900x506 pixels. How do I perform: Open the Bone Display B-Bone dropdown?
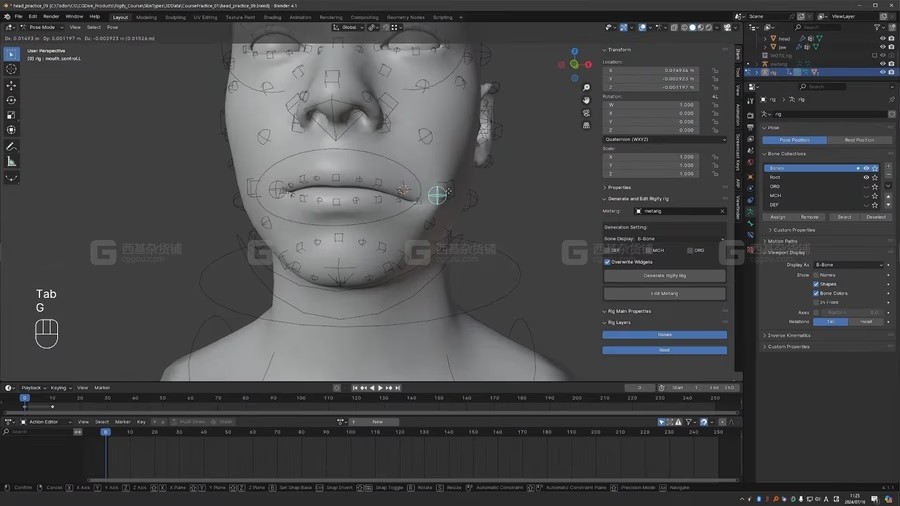click(680, 239)
